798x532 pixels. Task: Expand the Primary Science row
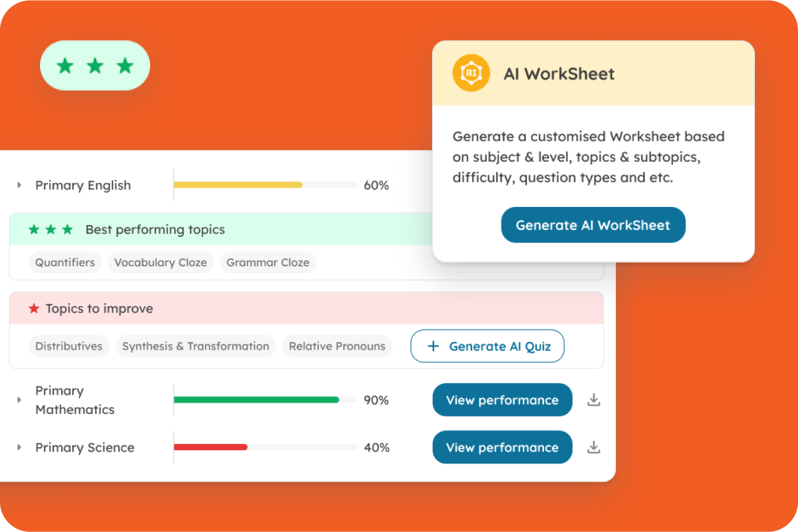[19, 448]
